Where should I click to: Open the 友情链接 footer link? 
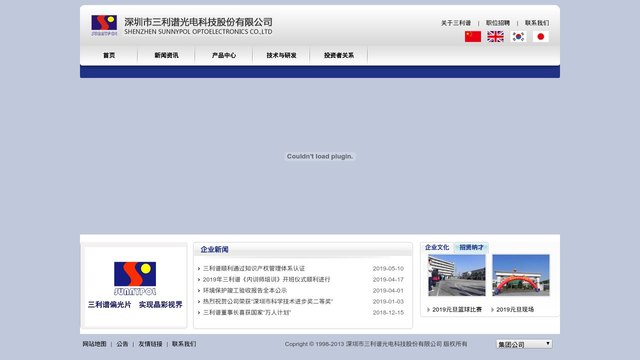(x=150, y=344)
